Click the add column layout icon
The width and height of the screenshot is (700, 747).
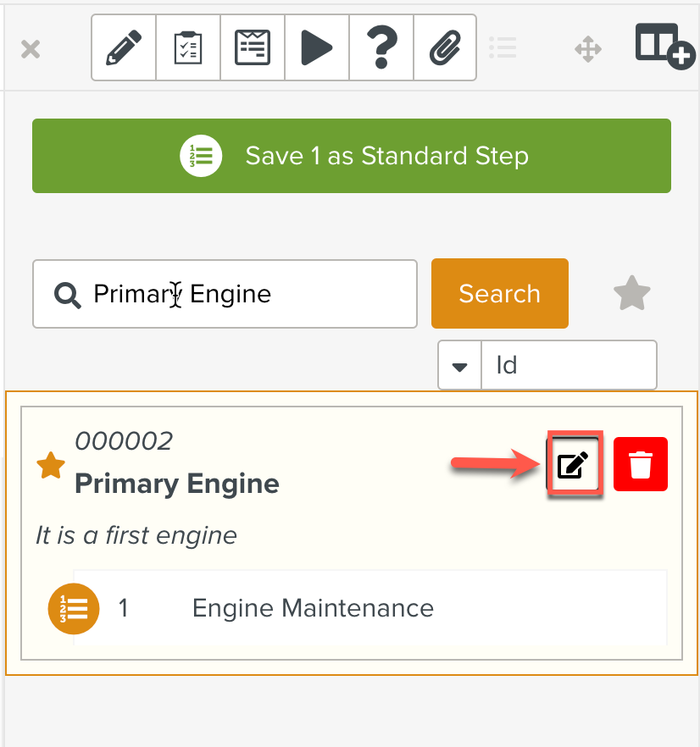pyautogui.click(x=664, y=47)
